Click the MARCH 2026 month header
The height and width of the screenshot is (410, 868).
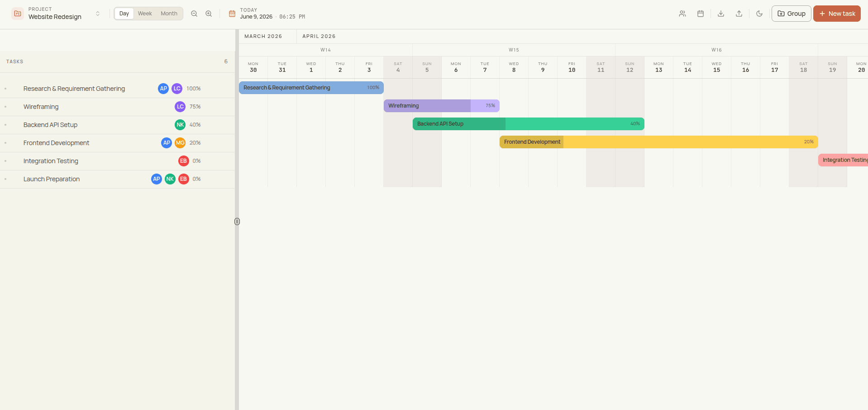coord(263,36)
